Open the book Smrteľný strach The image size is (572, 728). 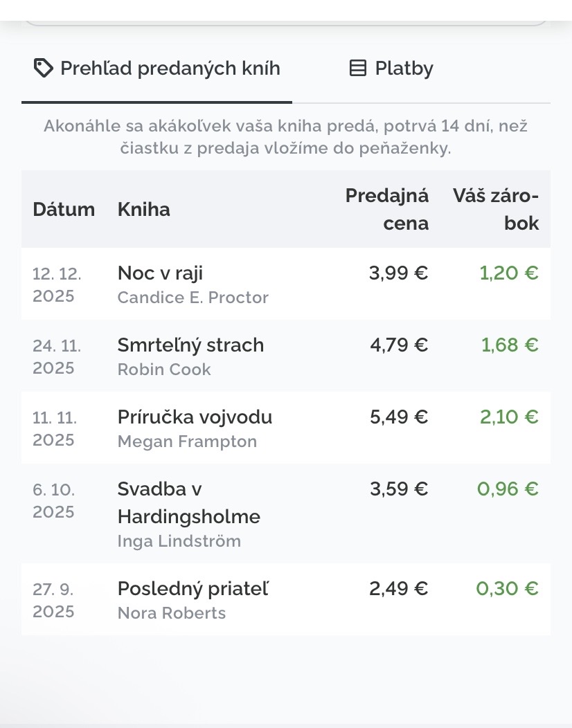[x=190, y=345]
